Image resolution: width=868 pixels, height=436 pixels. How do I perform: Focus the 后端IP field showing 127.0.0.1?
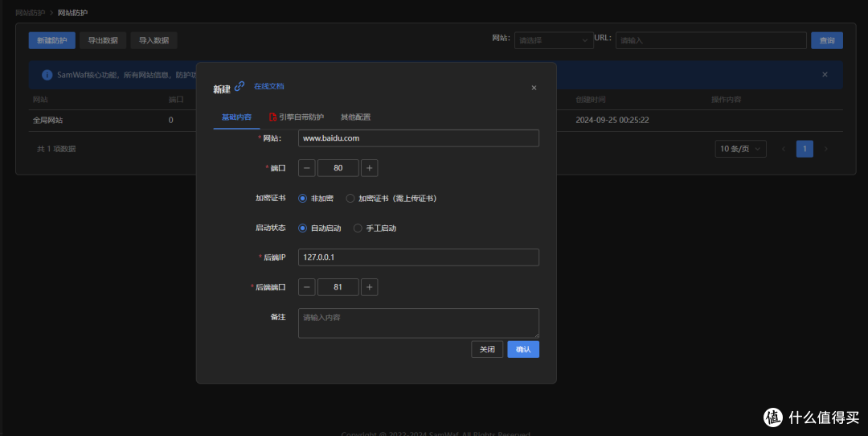(419, 257)
